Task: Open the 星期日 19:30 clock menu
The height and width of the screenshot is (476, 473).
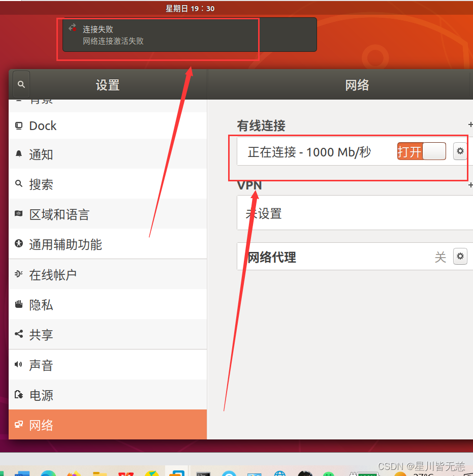Action: [x=190, y=9]
